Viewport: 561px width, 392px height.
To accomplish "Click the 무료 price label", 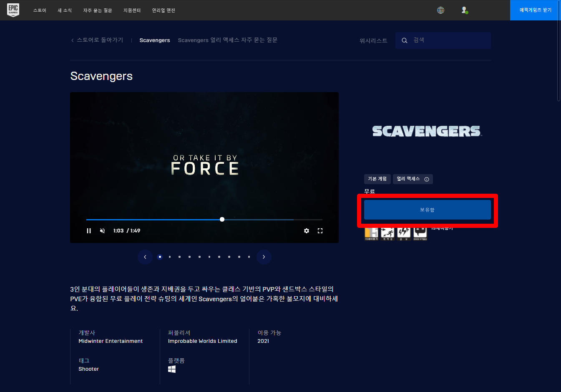I will (370, 191).
